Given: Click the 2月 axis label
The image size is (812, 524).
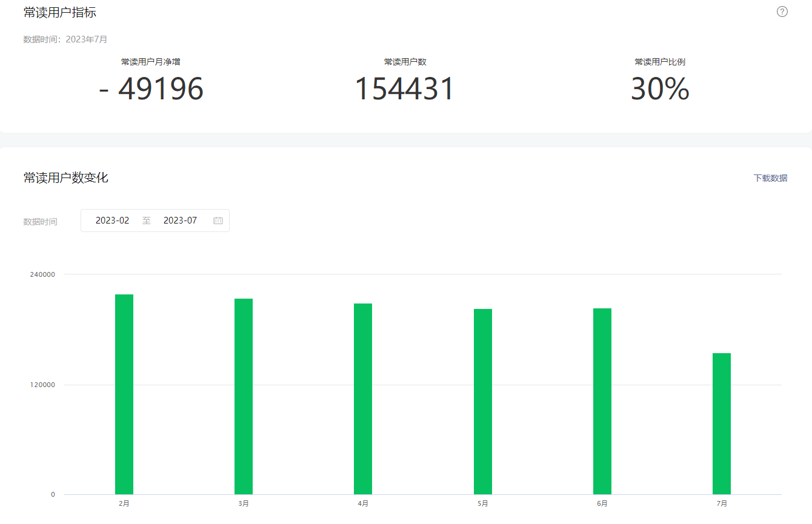Looking at the screenshot, I should pos(124,503).
